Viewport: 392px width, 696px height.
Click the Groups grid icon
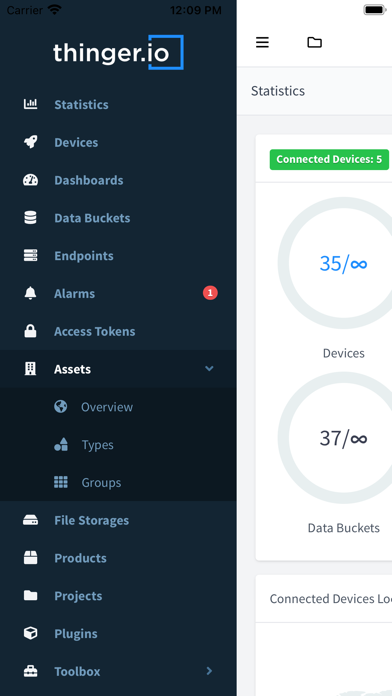(60, 482)
